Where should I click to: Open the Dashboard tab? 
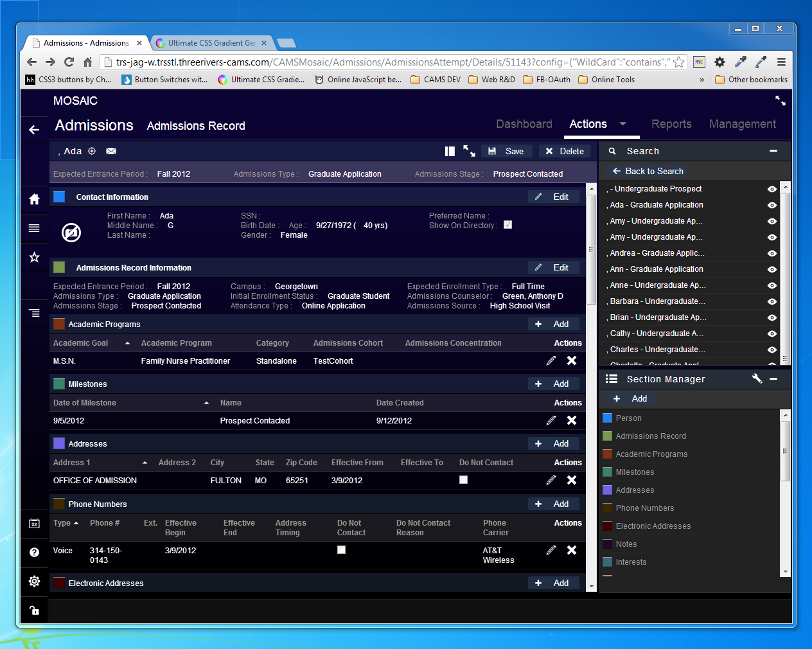point(524,124)
